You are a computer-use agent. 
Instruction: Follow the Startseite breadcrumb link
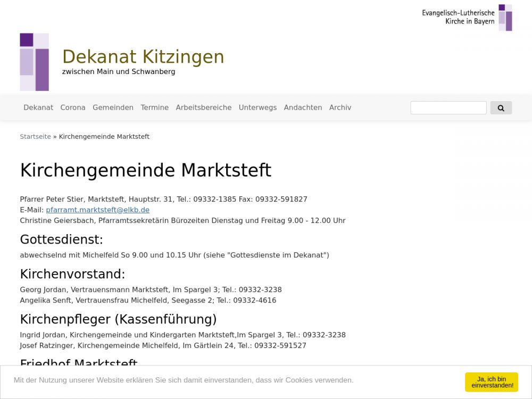point(35,137)
